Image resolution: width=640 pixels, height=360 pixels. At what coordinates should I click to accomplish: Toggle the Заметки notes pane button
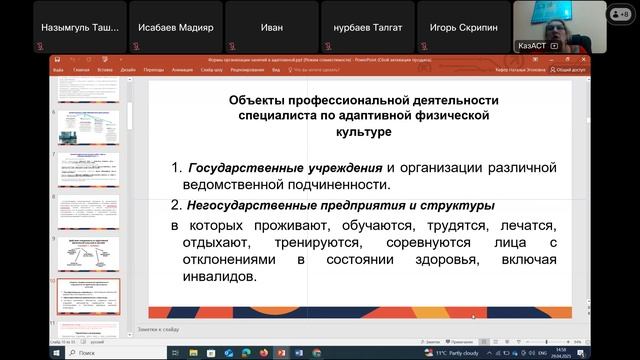coord(430,342)
